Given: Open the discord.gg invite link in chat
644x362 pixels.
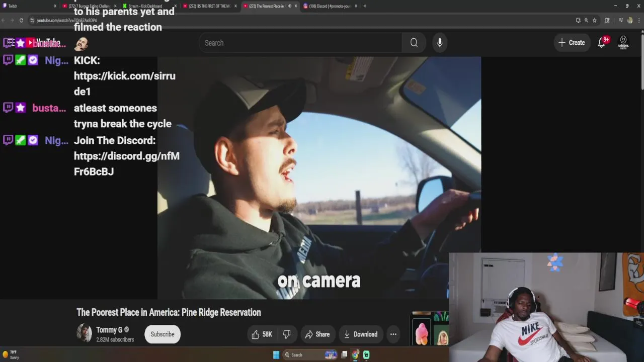Looking at the screenshot, I should [126, 163].
